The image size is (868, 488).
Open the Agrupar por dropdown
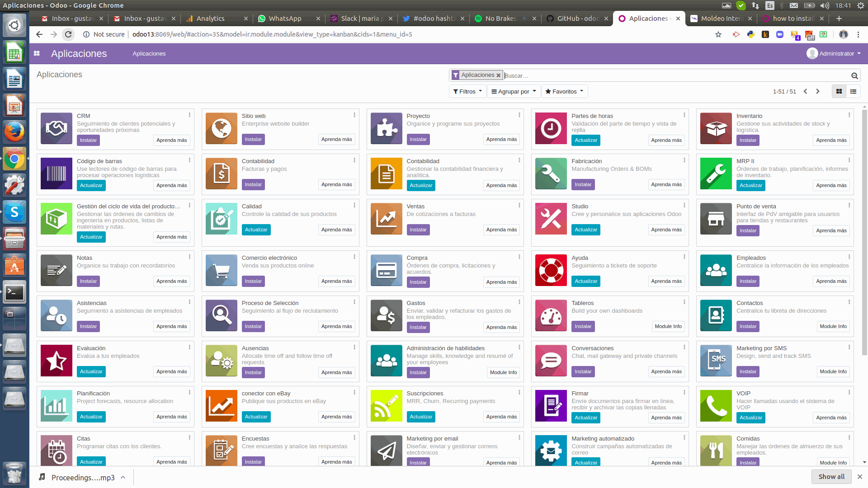click(514, 91)
